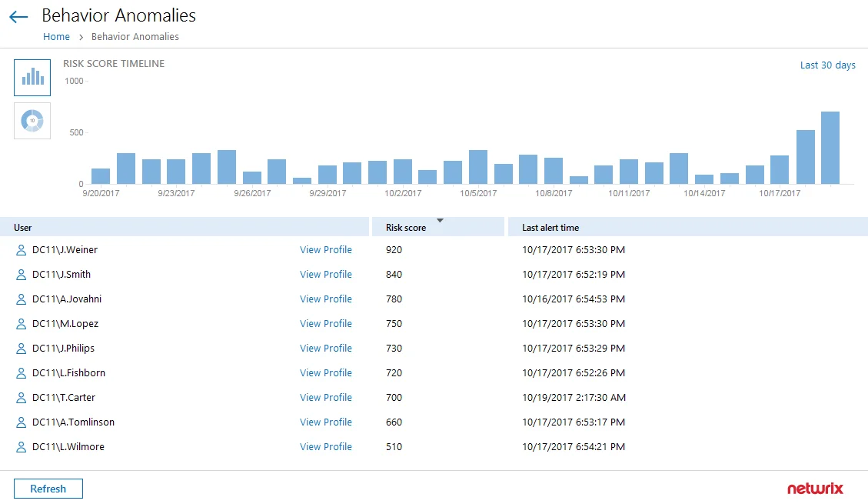
Task: Switch to donut chart view
Action: (x=32, y=121)
